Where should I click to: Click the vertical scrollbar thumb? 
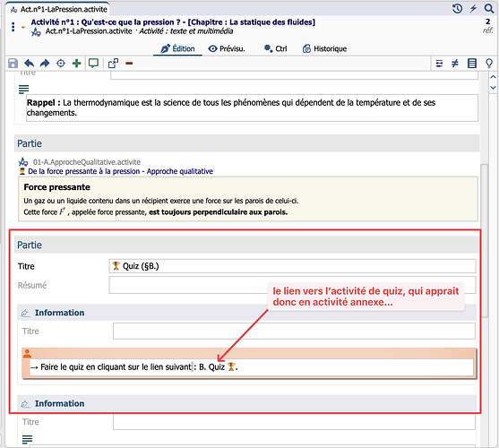485,240
